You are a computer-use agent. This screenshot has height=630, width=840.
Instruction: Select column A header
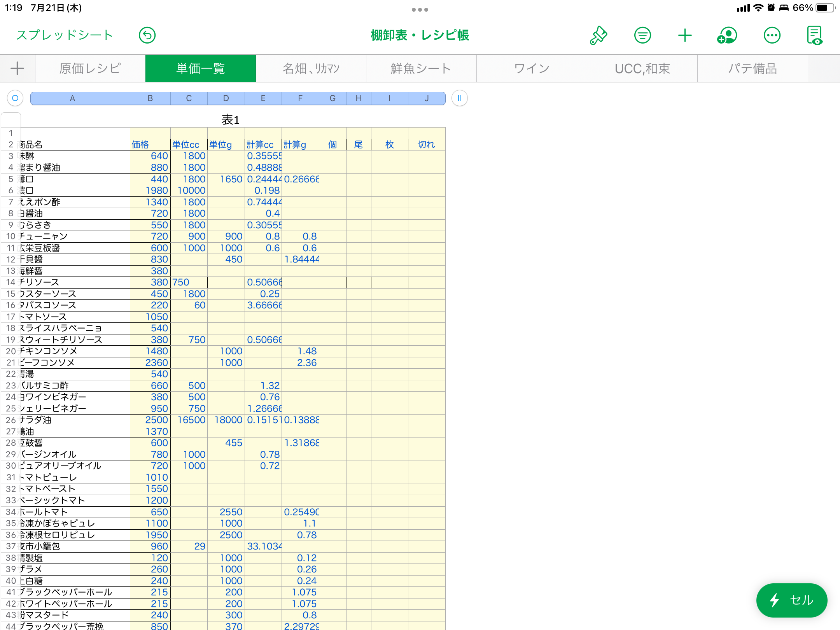[72, 98]
